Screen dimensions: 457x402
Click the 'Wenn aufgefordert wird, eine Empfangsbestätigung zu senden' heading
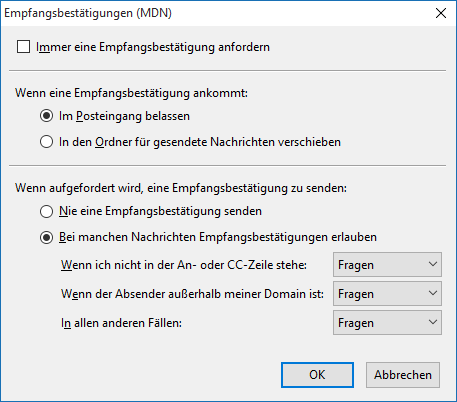pos(181,188)
